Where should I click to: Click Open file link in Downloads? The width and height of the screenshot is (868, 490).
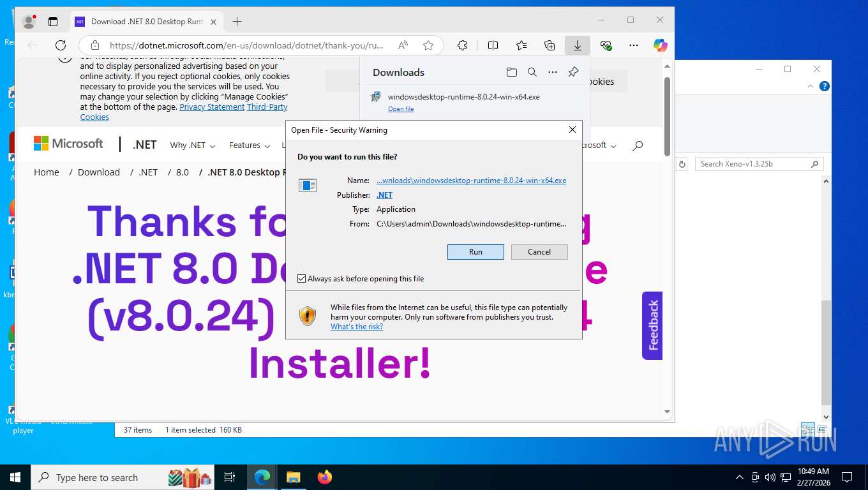[401, 109]
